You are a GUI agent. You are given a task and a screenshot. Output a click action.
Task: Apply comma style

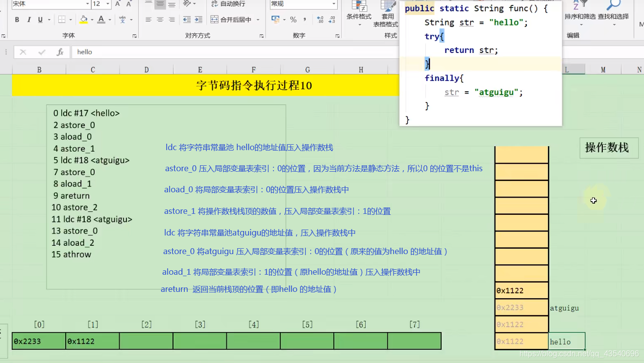(x=305, y=20)
